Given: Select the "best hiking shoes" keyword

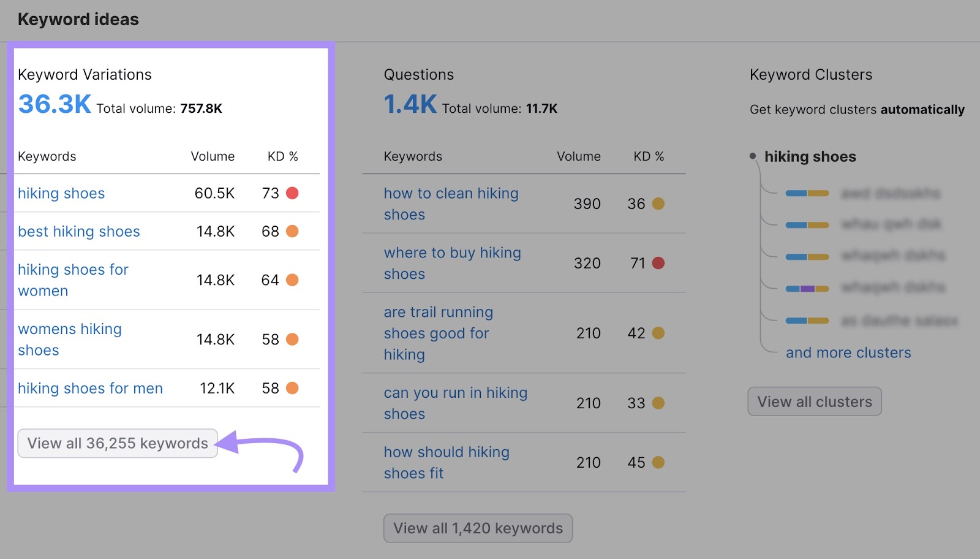Looking at the screenshot, I should (78, 231).
